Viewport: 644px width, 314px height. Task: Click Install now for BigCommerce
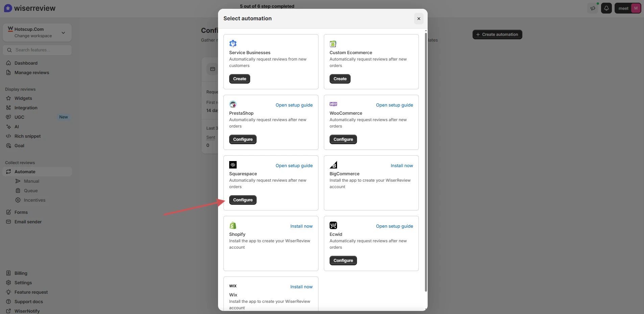(x=402, y=165)
